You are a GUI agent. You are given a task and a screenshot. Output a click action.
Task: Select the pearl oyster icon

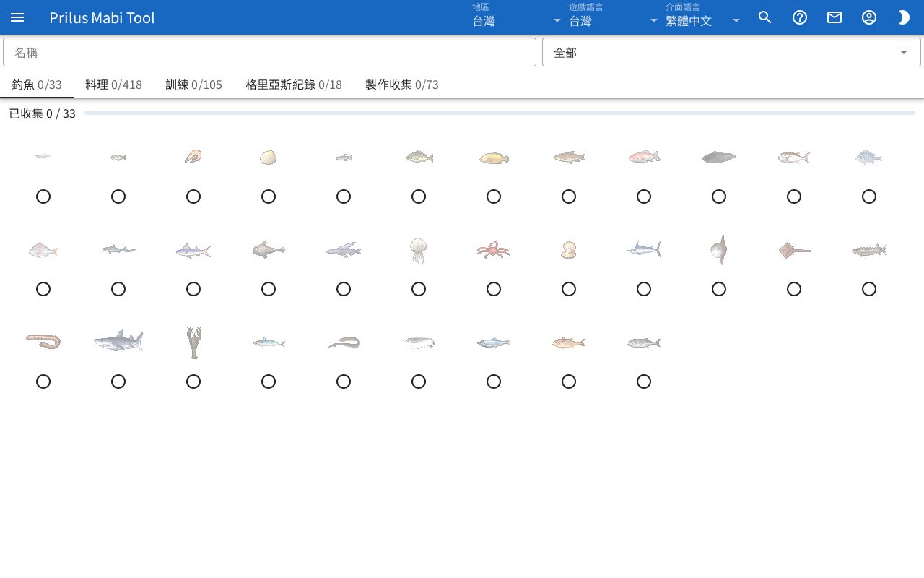point(569,250)
